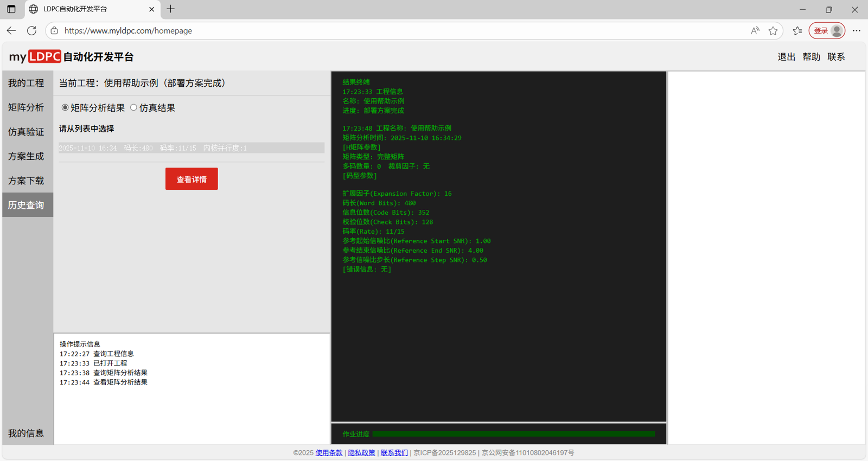Go to 我的工程 in the sidebar
Viewport: 868px width, 461px height.
[x=26, y=83]
